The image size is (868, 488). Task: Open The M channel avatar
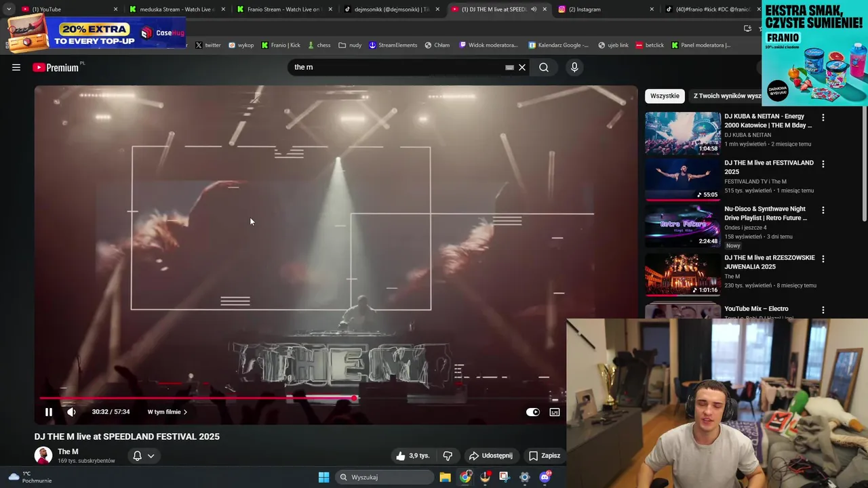tap(43, 455)
